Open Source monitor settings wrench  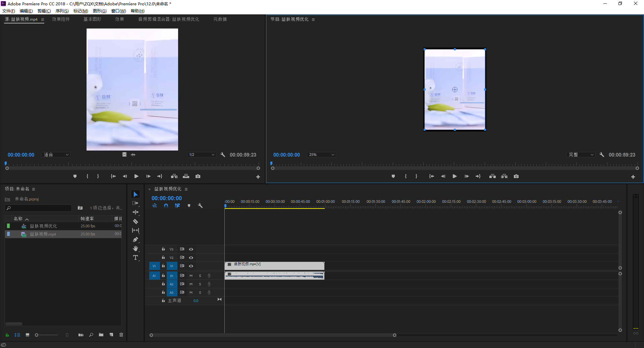[x=223, y=155]
